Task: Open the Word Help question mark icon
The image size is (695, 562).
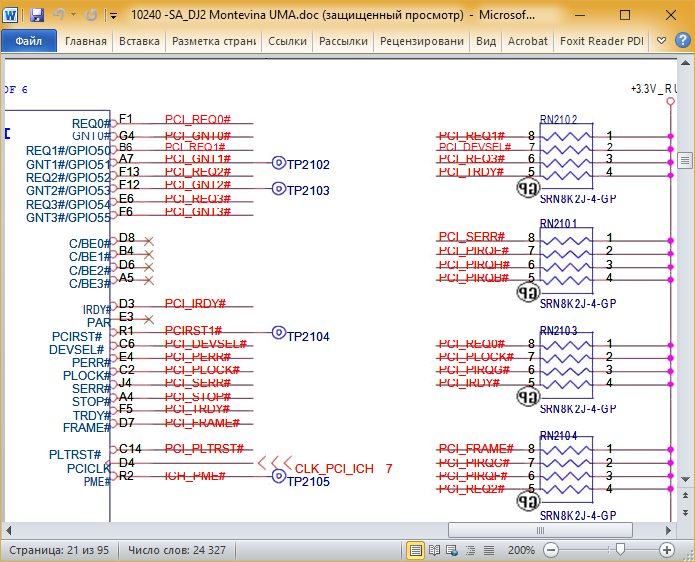Action: (x=683, y=42)
